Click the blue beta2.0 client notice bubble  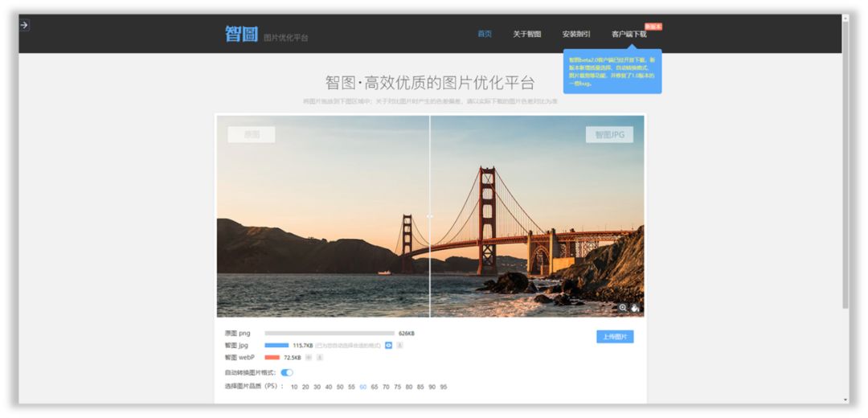coord(612,72)
